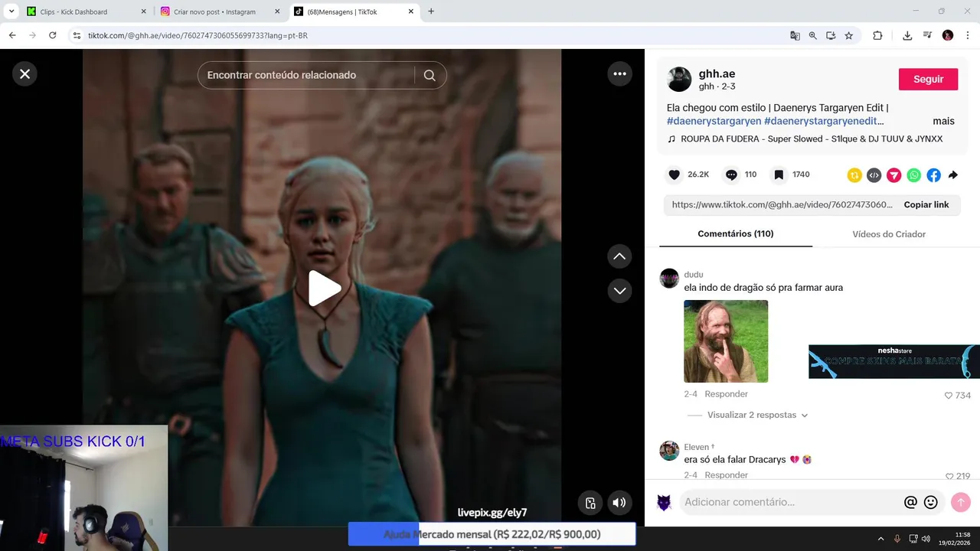This screenshot has height=551, width=980.
Task: Go to the previous video with up chevron
Action: (x=619, y=256)
